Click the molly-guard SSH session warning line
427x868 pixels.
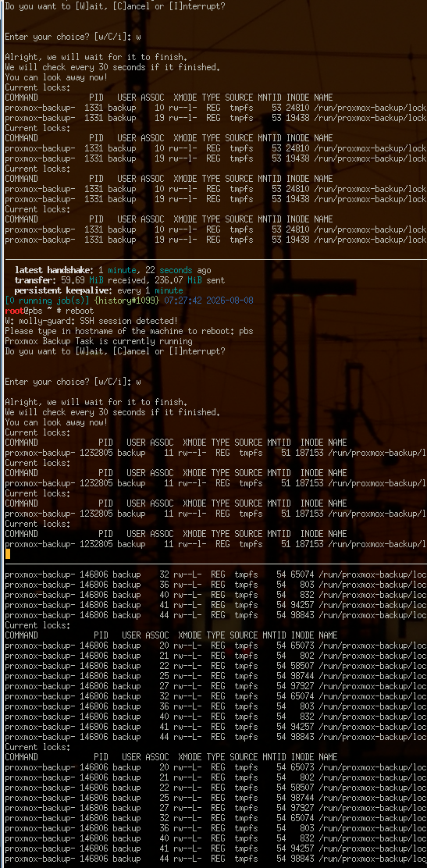click(91, 321)
